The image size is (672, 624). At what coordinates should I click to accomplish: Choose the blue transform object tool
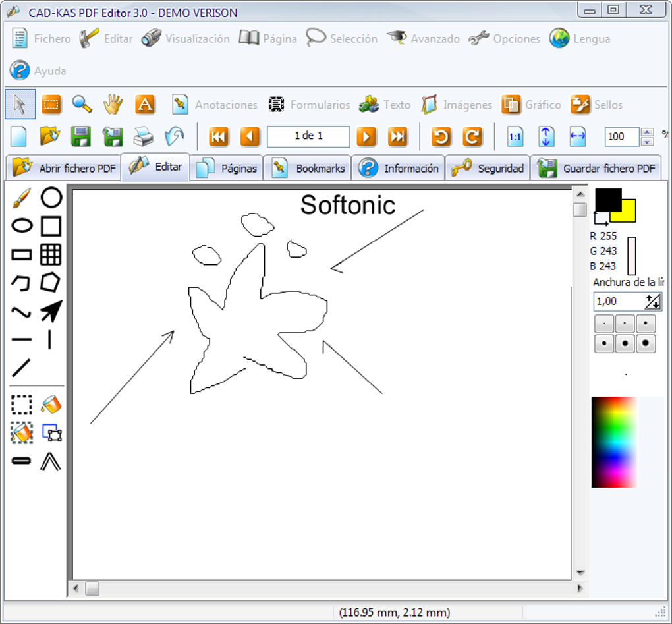(x=52, y=433)
